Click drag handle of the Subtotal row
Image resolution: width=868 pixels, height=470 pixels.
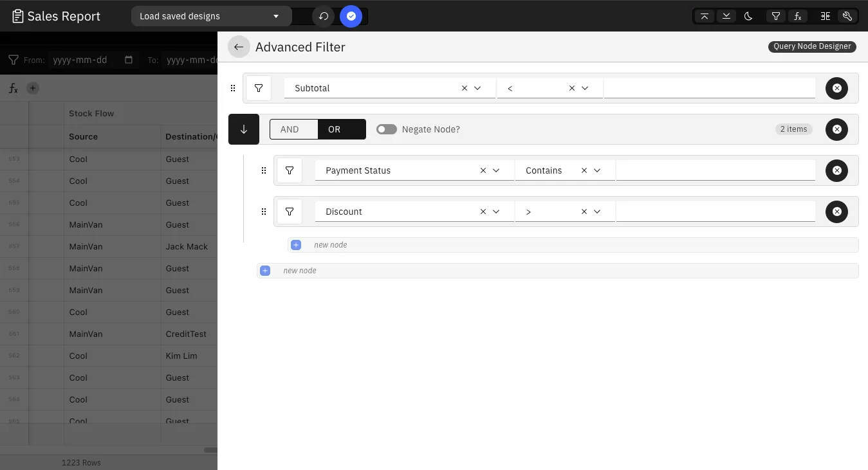[233, 88]
